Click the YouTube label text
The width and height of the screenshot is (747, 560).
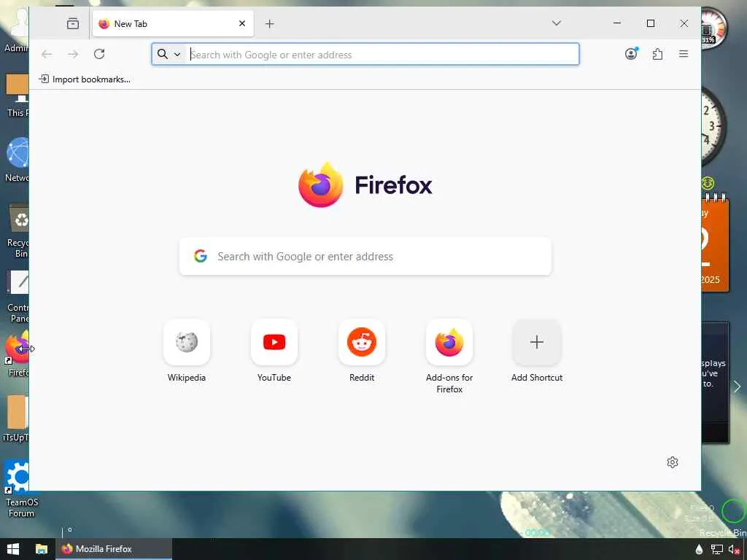coord(274,378)
